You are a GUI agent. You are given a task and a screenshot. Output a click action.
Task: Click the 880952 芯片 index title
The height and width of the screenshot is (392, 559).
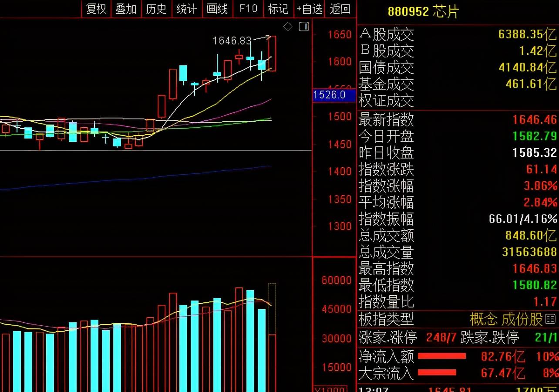423,12
